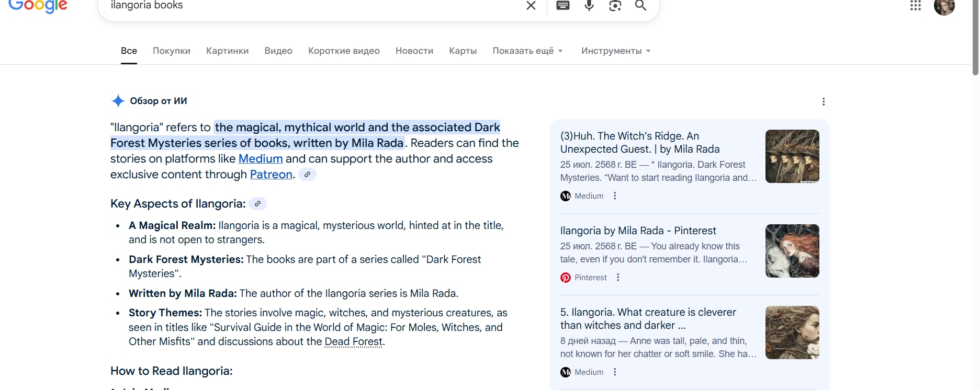Start voice search with the microphone icon

[x=589, y=6]
